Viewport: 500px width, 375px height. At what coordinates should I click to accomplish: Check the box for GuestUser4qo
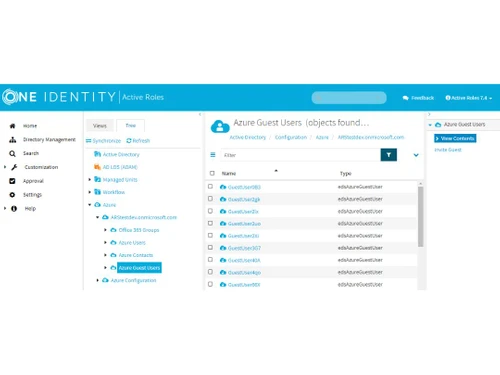click(x=210, y=272)
